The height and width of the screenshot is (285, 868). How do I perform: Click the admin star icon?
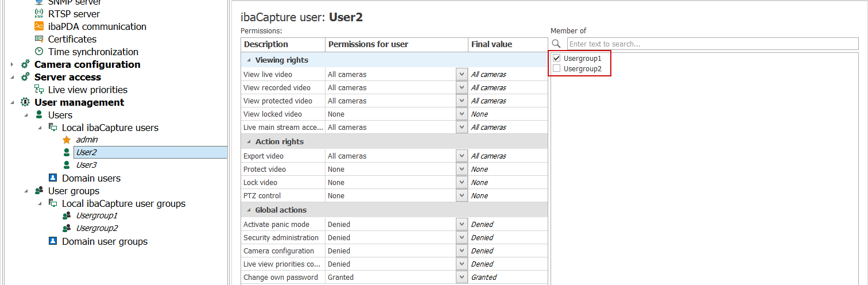67,140
